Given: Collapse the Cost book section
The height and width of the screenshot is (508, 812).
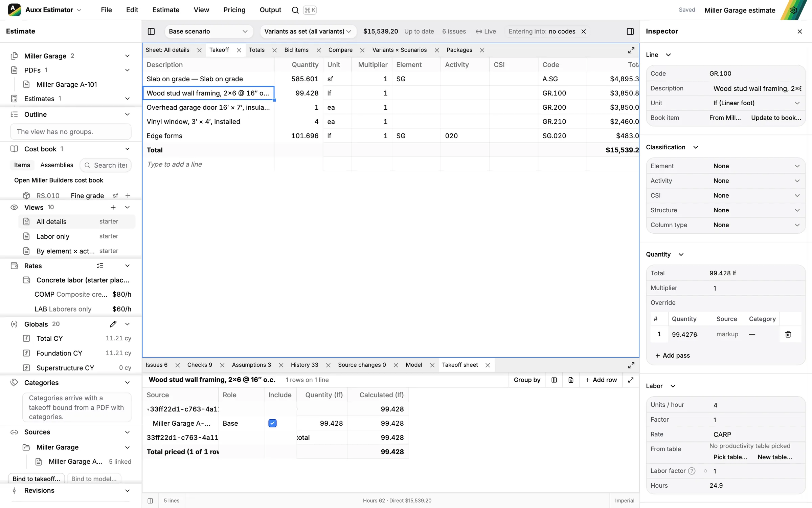Looking at the screenshot, I should click(127, 149).
